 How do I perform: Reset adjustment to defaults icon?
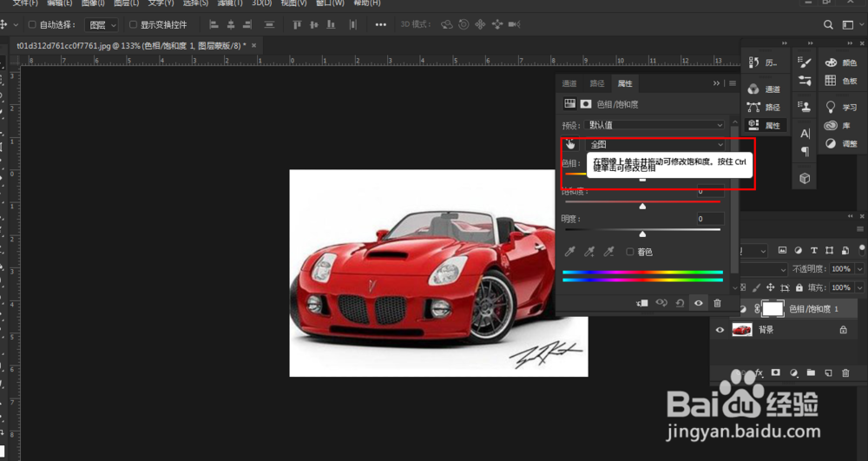[680, 303]
